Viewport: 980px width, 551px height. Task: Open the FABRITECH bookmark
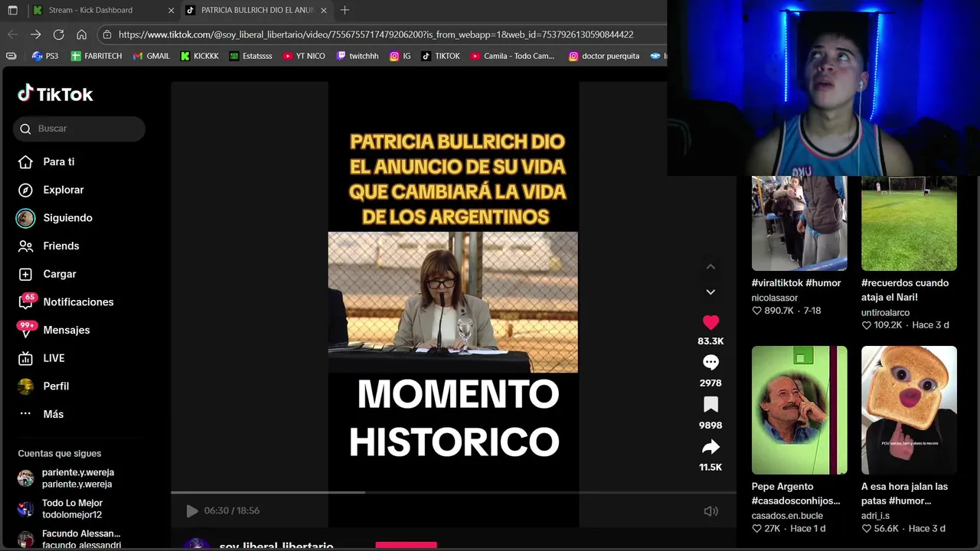coord(96,56)
